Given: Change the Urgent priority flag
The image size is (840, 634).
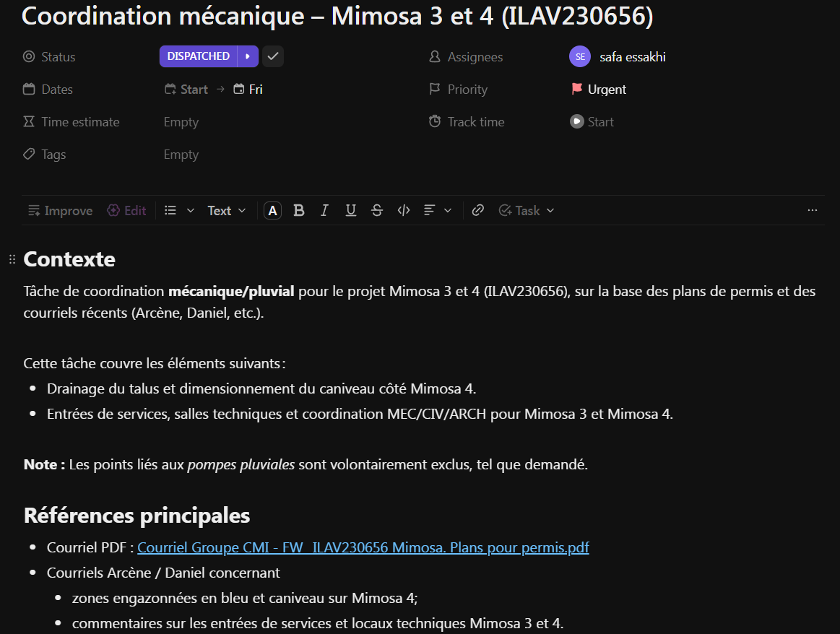Looking at the screenshot, I should click(x=598, y=90).
